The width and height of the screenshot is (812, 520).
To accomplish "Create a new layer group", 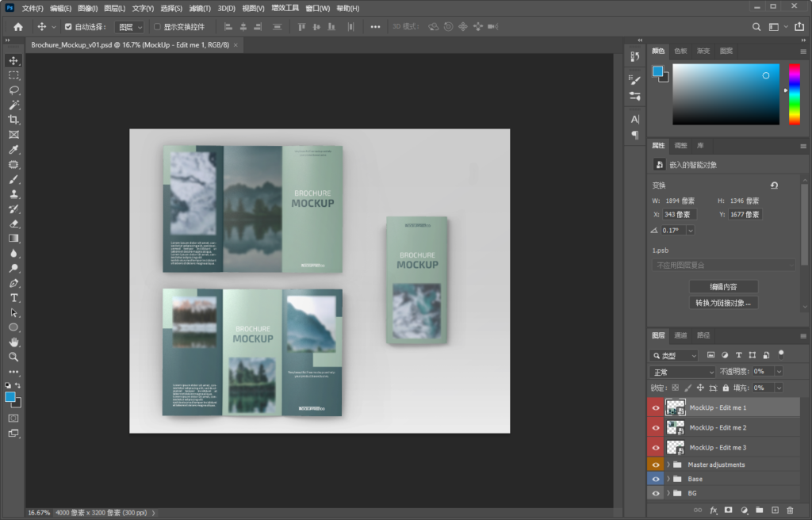I will (x=759, y=510).
